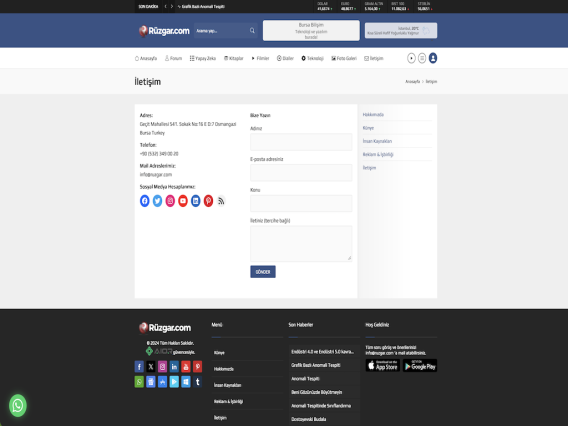Open the Twitter icon in the contact panel
568x426 pixels.
pos(157,201)
